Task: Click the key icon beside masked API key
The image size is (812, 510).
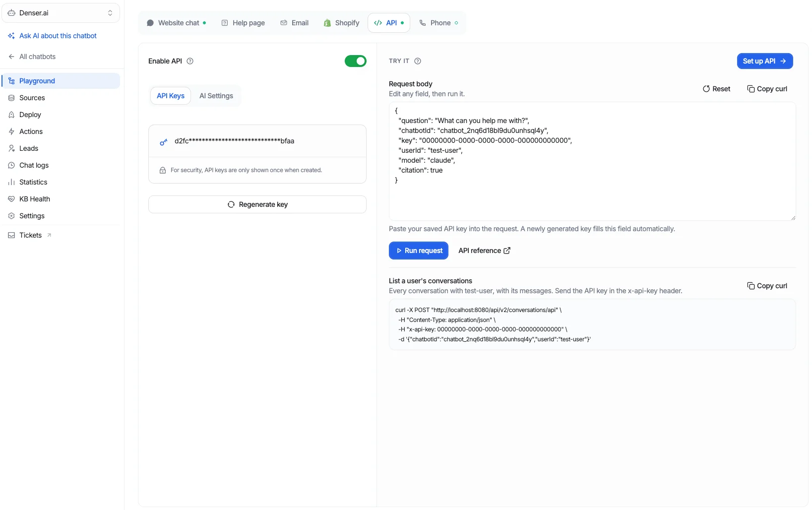Action: tap(163, 141)
